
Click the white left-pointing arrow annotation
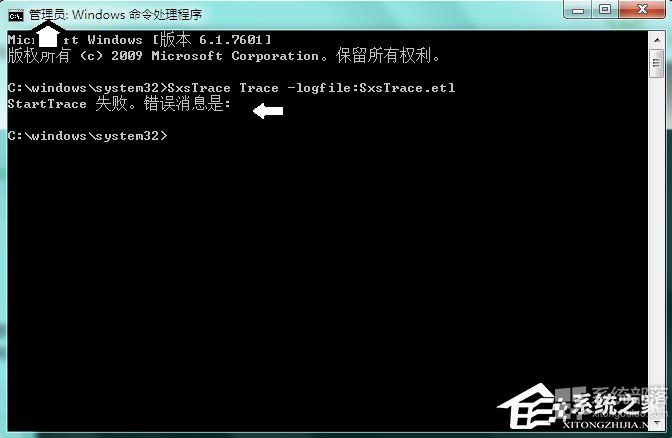(268, 111)
